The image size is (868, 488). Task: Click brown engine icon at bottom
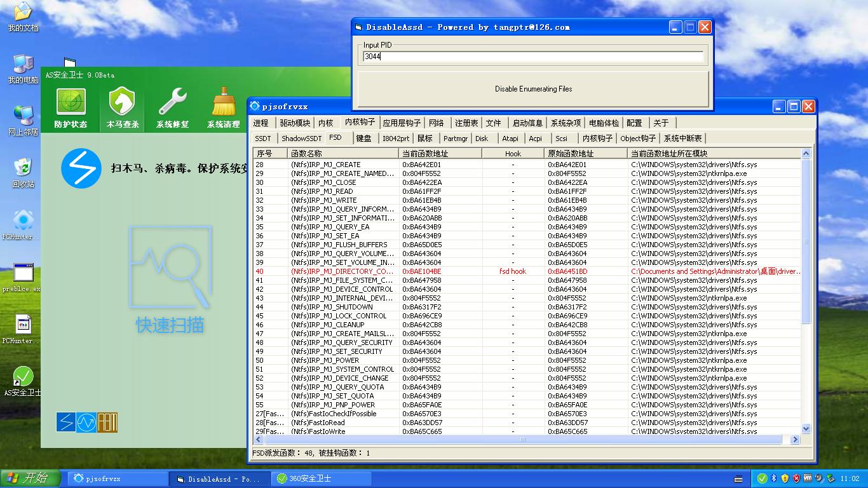click(107, 422)
